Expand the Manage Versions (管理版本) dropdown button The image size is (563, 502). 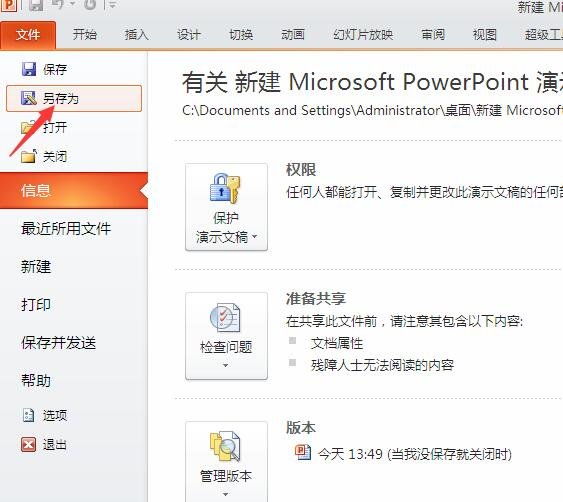226,461
